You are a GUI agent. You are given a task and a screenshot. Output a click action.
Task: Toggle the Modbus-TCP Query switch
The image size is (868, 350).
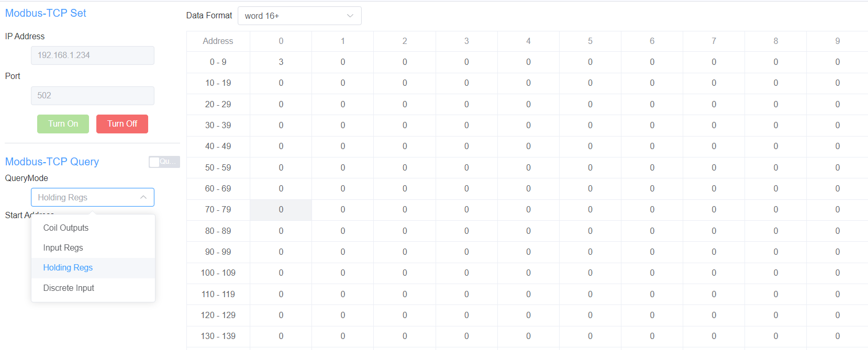pos(164,162)
